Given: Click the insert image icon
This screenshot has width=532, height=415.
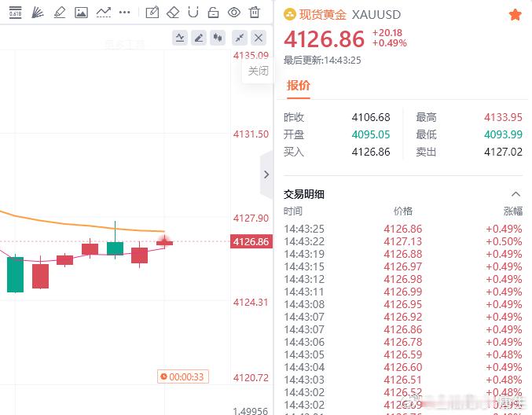Looking at the screenshot, I should (81, 13).
